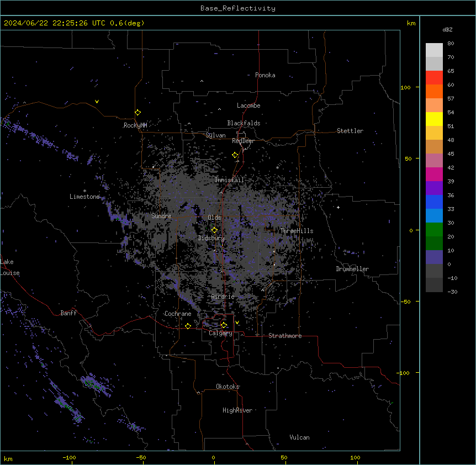The image size is (476, 465).
Task: Click the Stettler city label
Action: (x=350, y=131)
